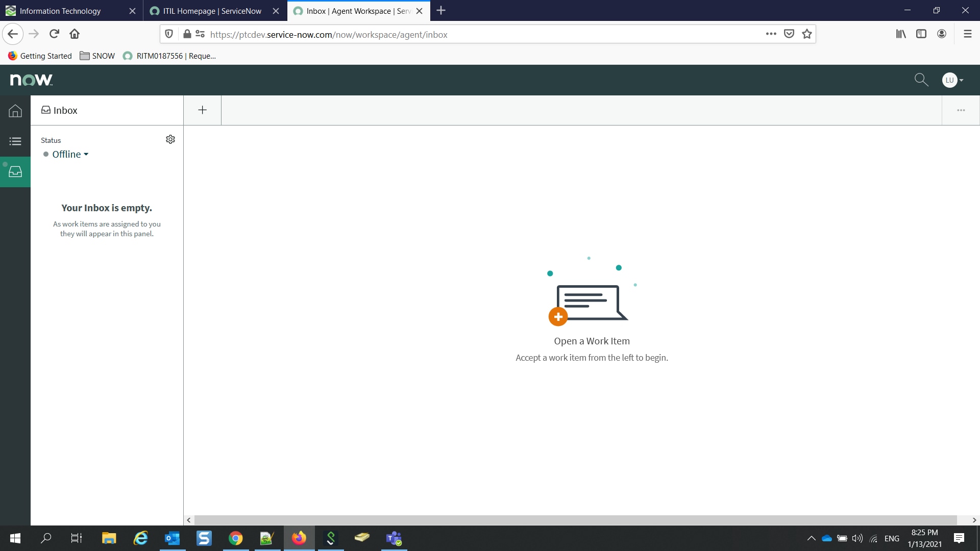Viewport: 980px width, 551px height.
Task: Open Firefox page actions ellipsis menu
Action: pos(771,34)
